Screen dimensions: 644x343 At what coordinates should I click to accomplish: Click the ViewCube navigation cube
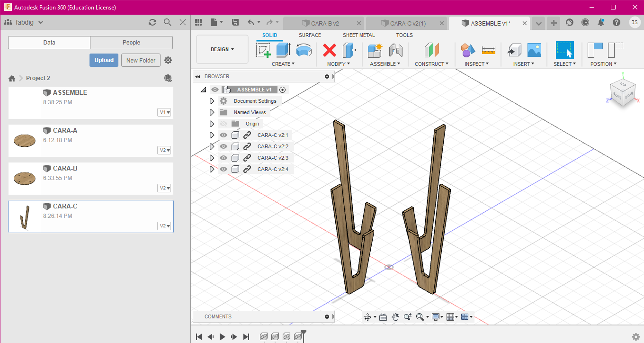pyautogui.click(x=623, y=92)
